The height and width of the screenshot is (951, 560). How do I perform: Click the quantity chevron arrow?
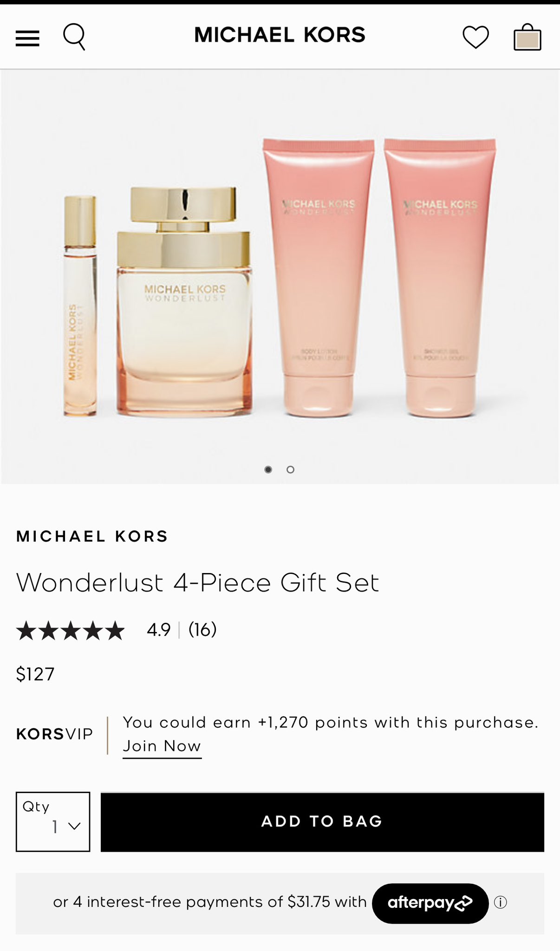tap(74, 826)
